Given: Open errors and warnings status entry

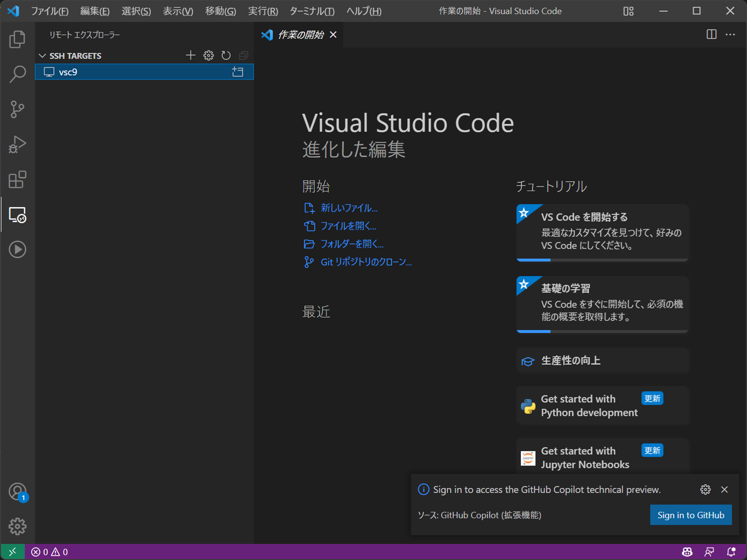Looking at the screenshot, I should [x=49, y=552].
